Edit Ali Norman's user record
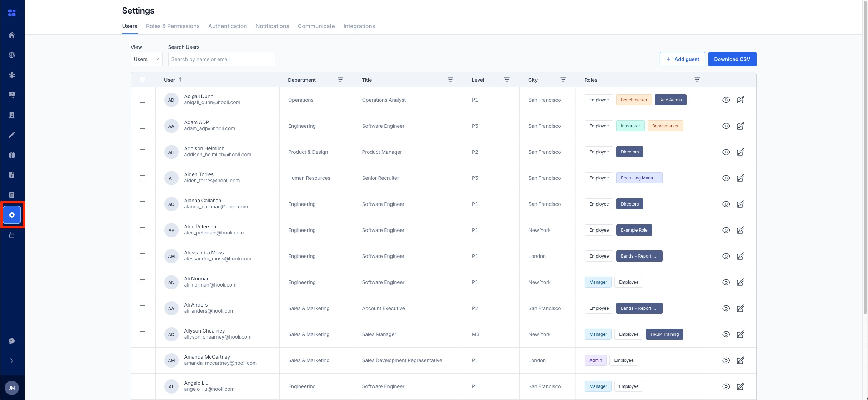The height and width of the screenshot is (400, 868). (x=740, y=282)
